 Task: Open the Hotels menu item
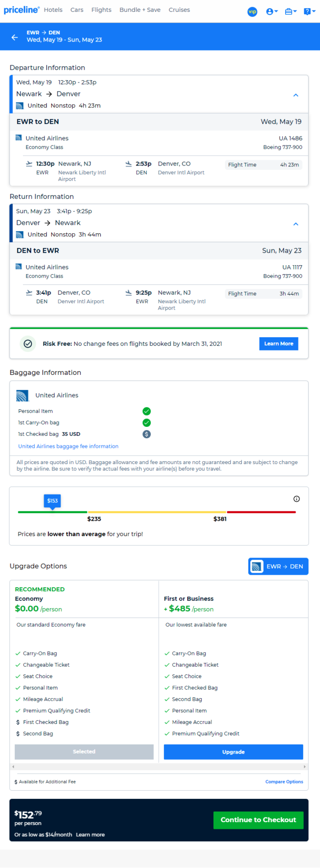coord(53,10)
